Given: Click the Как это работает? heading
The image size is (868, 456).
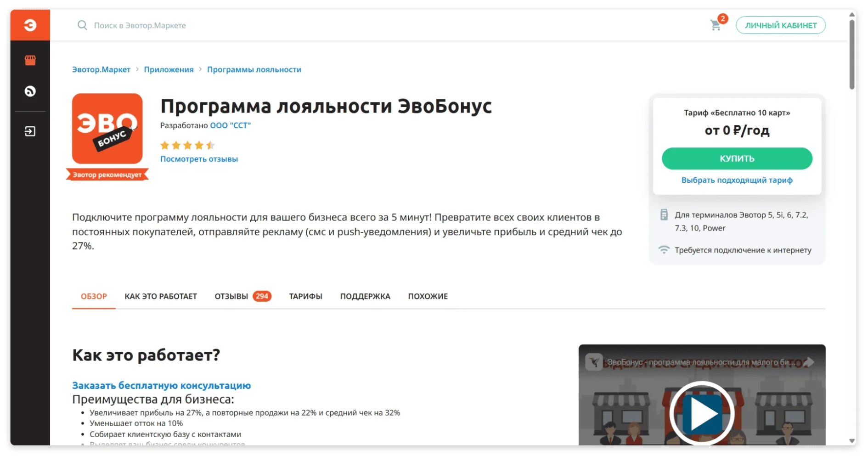Looking at the screenshot, I should coord(146,355).
